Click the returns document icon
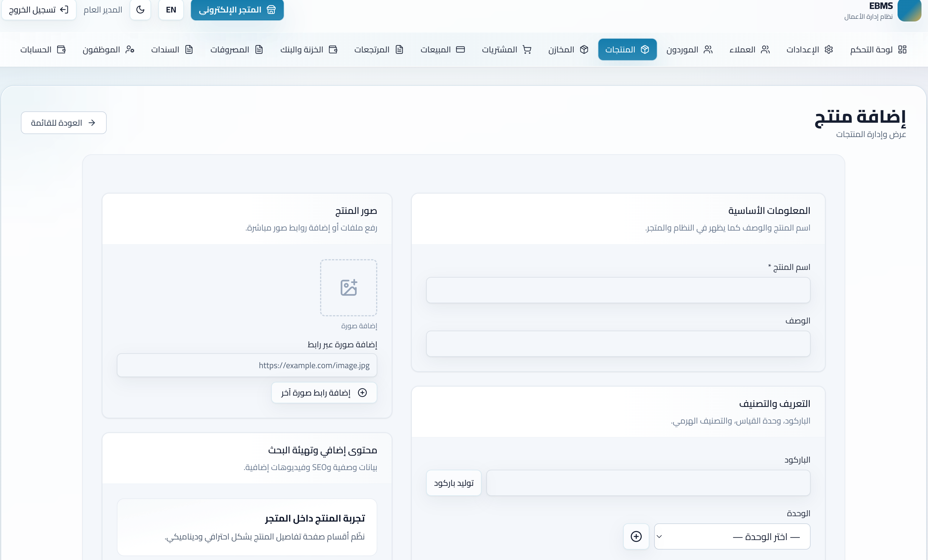The image size is (928, 560). (399, 50)
